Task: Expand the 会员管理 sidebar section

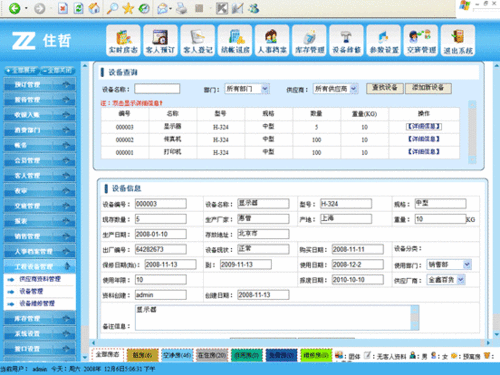Action: (x=40, y=160)
